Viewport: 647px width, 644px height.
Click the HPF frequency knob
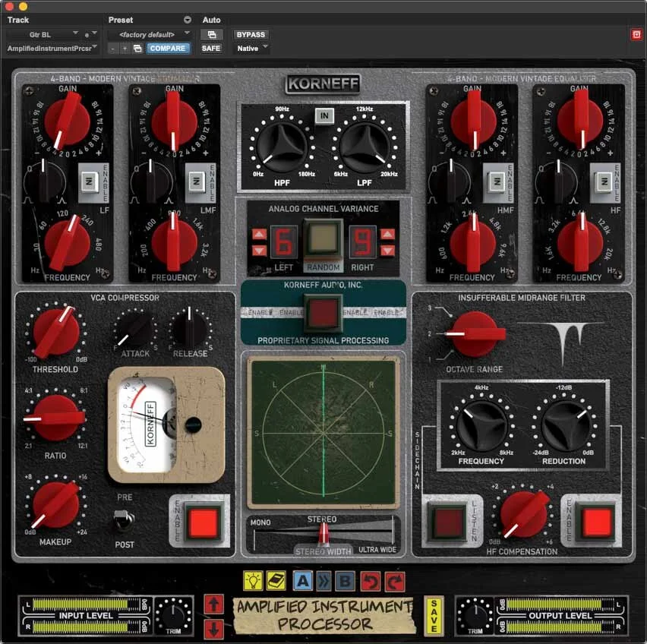point(282,147)
